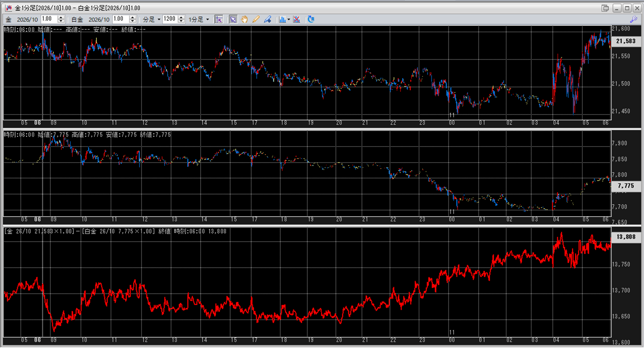This screenshot has width=644, height=348.
Task: Click the delete indicators icon
Action: tap(297, 20)
